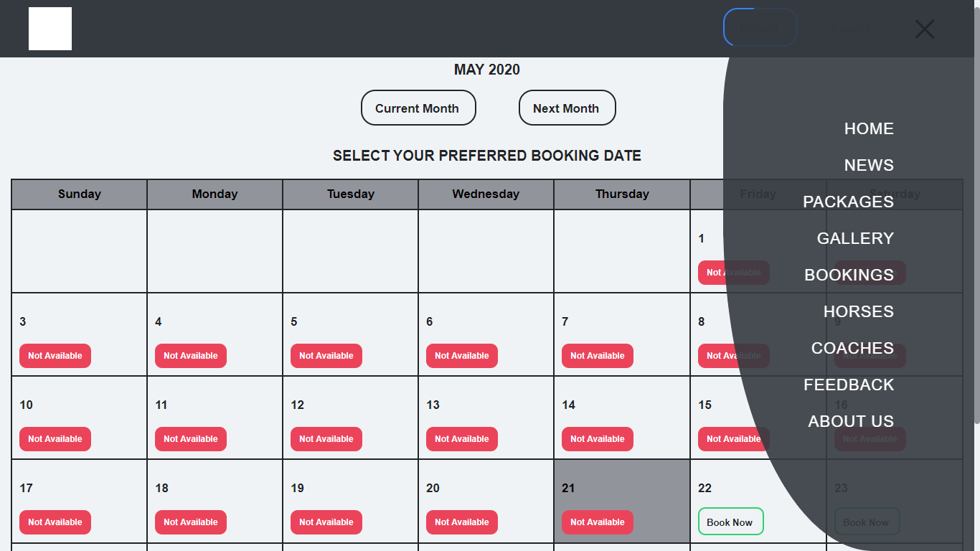Select COACHES from the navigation menu
The image size is (980, 551).
(x=852, y=349)
